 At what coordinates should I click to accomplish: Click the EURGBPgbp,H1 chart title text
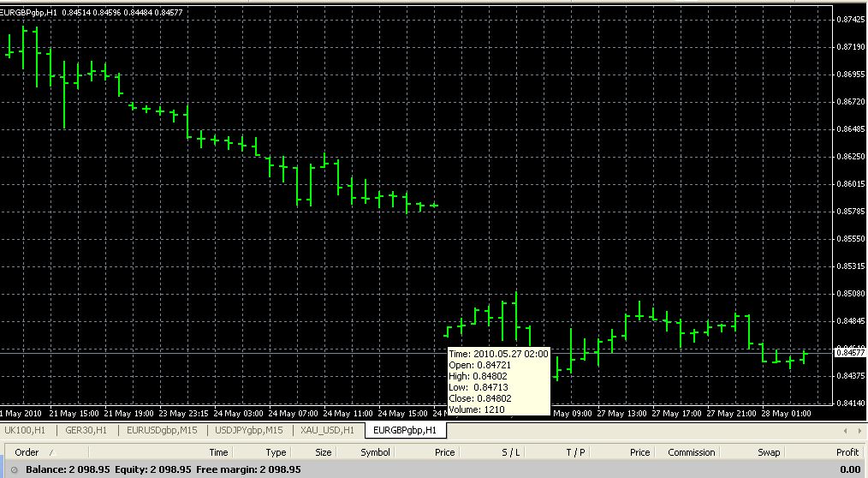[x=29, y=12]
